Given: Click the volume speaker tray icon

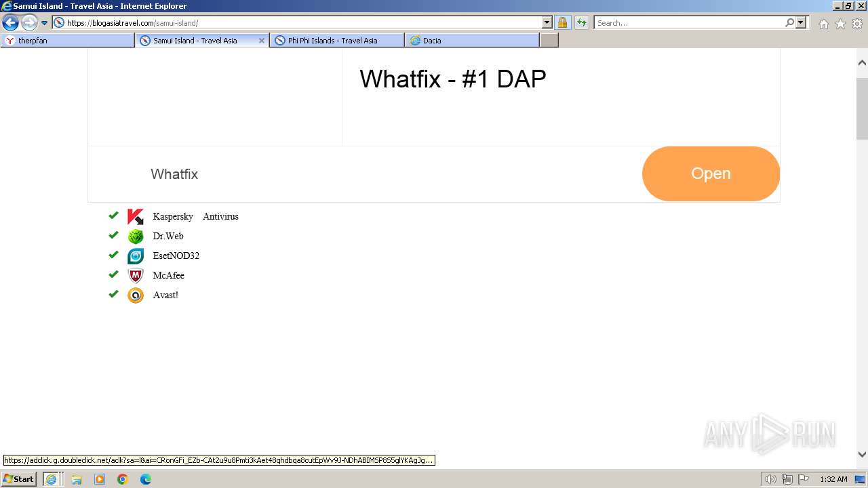Looking at the screenshot, I should [x=771, y=479].
